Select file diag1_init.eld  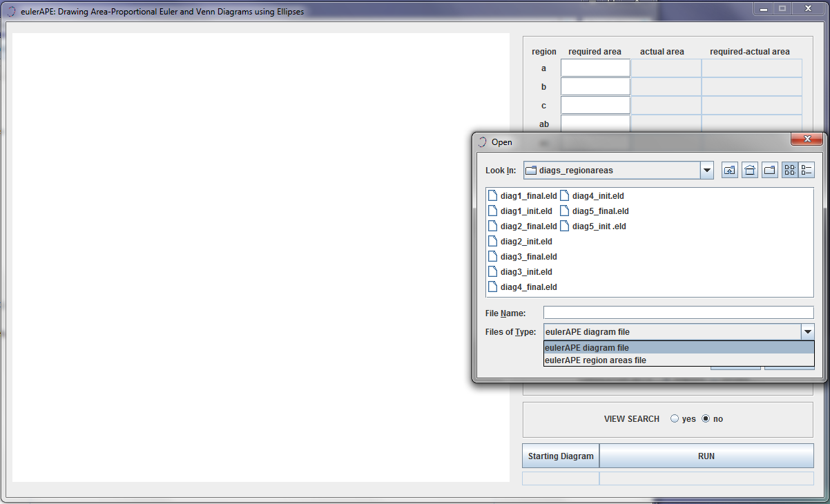(521, 211)
